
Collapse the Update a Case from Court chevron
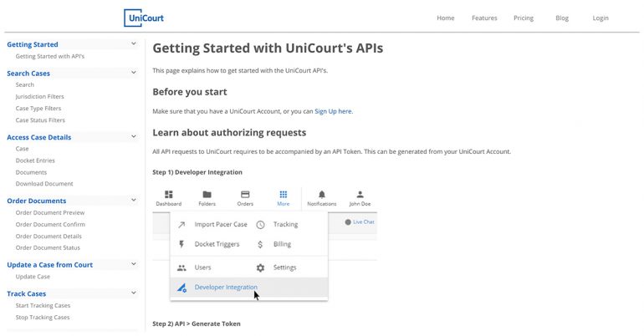coord(134,264)
